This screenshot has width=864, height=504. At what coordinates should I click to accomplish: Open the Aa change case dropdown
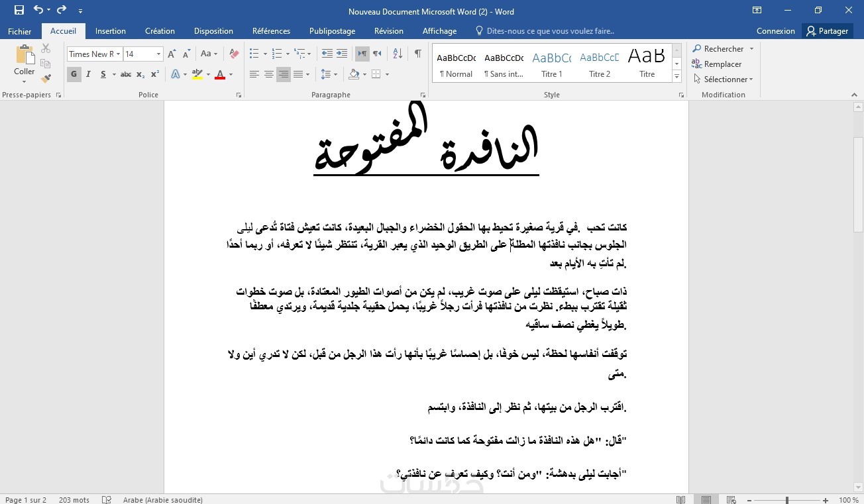point(209,54)
